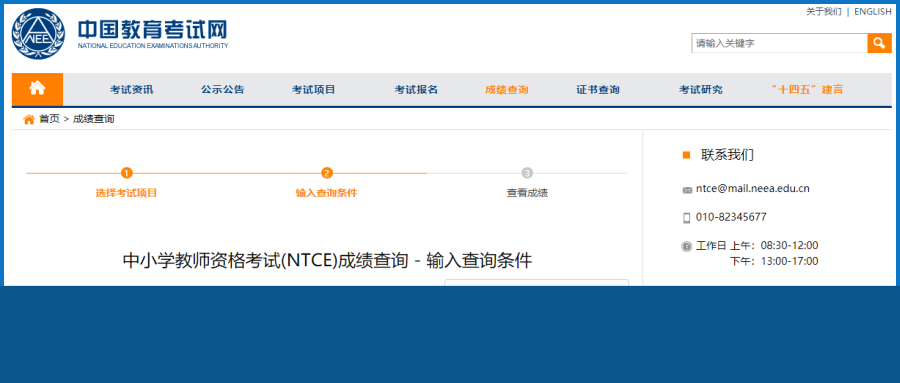Go to 成绩查询 in navigation bar
The image size is (900, 383).
pos(507,90)
